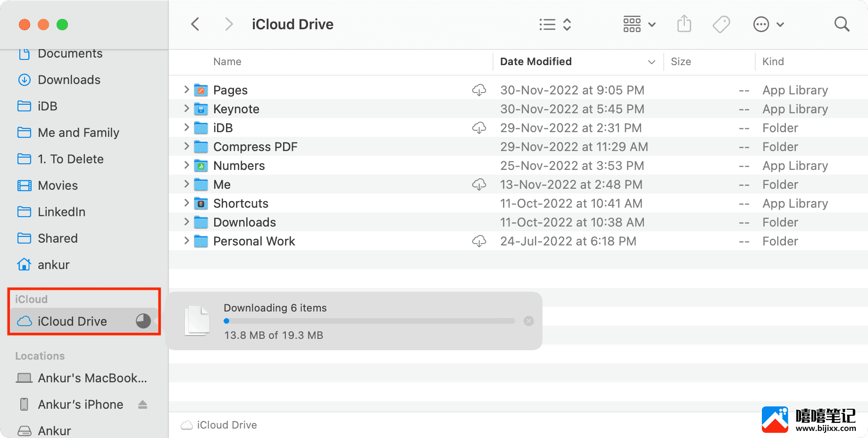Click the cloud download icon beside iDB
868x438 pixels.
[x=479, y=128]
